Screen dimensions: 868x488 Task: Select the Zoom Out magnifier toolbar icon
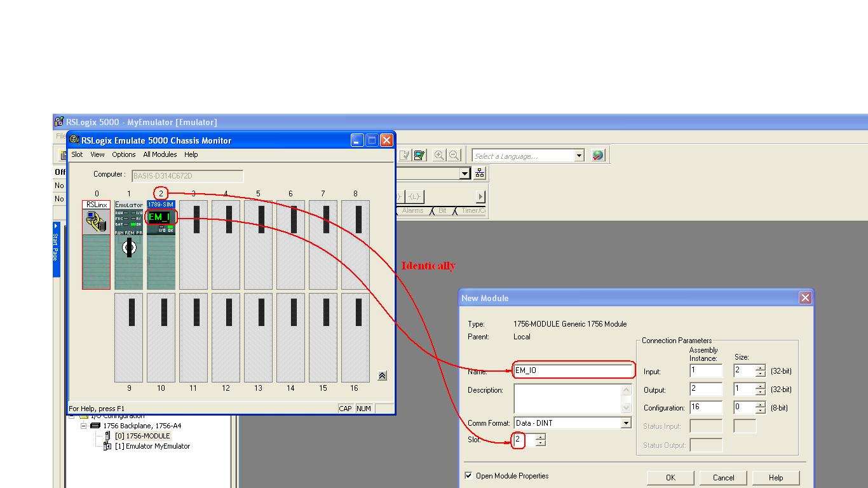(453, 155)
